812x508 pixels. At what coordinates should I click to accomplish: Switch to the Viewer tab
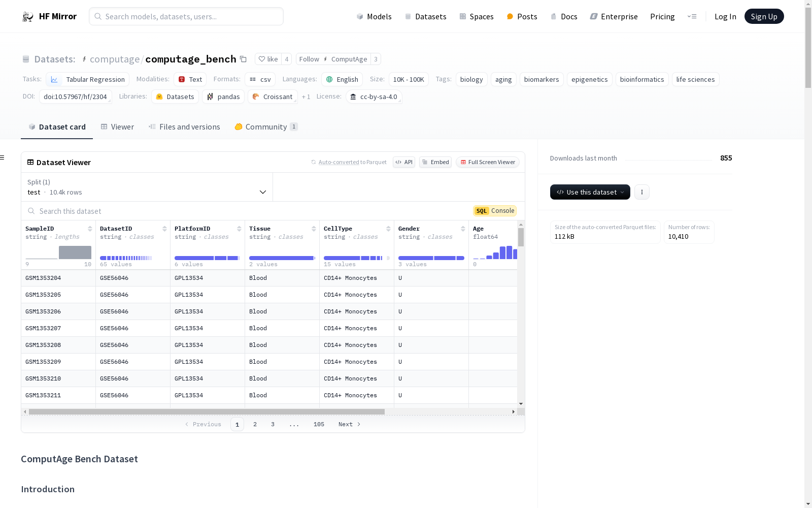click(117, 127)
